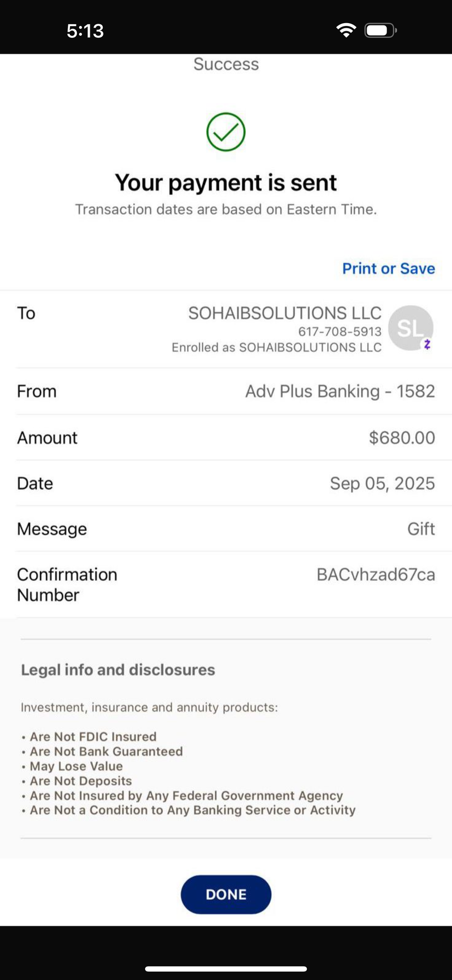Tap the green success checkmark icon
Screen dimensions: 452x980
(x=226, y=132)
